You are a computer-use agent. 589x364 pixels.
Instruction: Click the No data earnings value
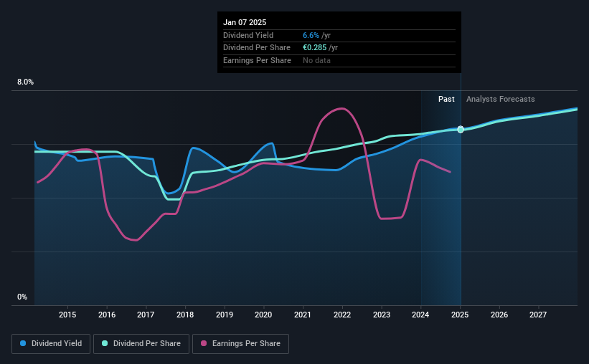pyautogui.click(x=316, y=60)
